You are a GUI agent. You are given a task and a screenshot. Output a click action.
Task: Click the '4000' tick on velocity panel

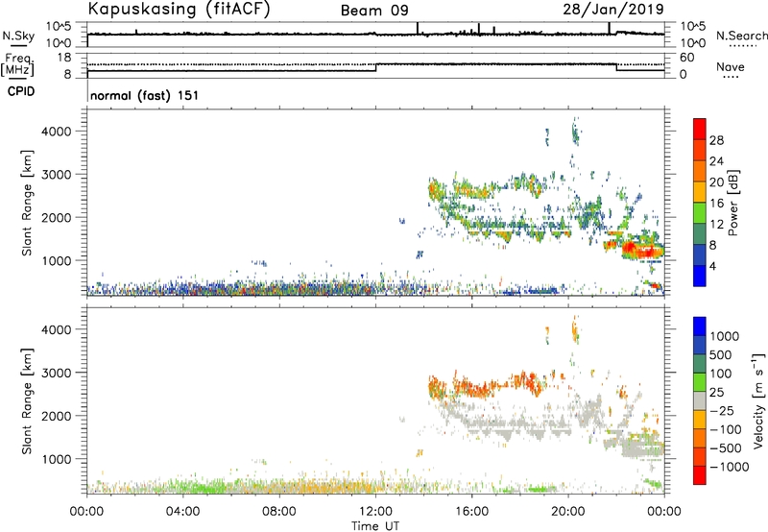57,329
